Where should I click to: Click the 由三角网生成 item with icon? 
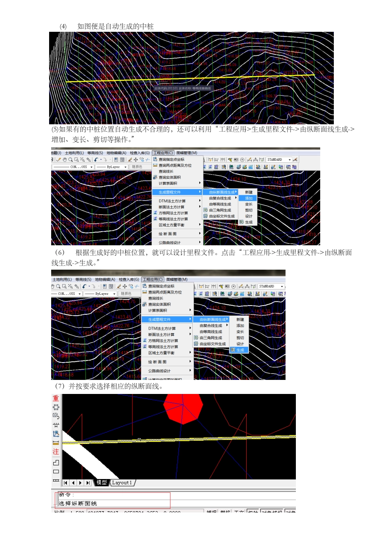tap(217, 210)
